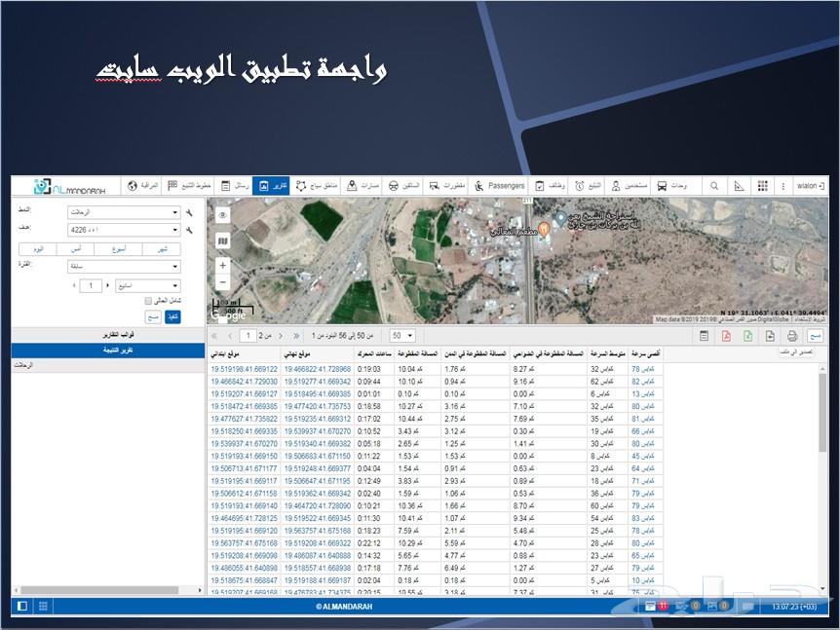This screenshot has height=630, width=840.
Task: Click the wialon user logout button
Action: tap(810, 186)
